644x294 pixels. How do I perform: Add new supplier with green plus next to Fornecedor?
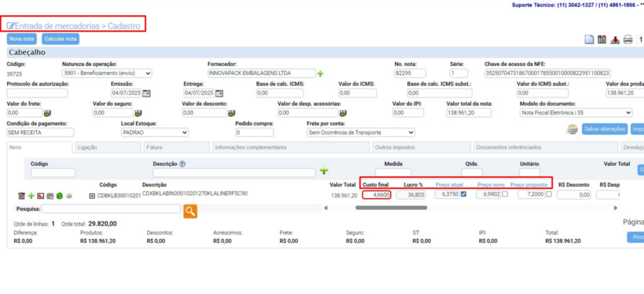[320, 73]
